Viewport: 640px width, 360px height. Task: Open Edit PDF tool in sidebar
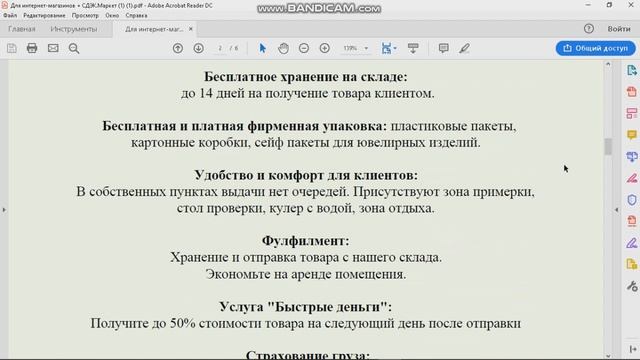632,113
